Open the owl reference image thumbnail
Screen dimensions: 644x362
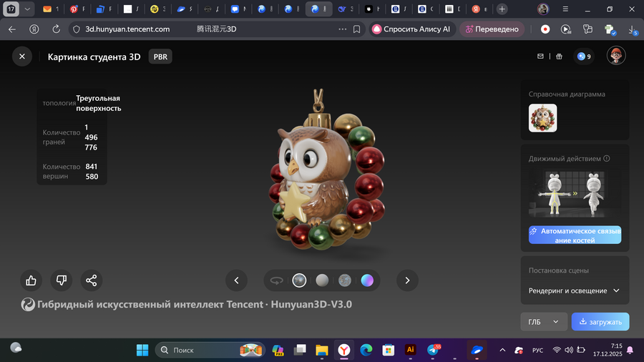pyautogui.click(x=542, y=118)
